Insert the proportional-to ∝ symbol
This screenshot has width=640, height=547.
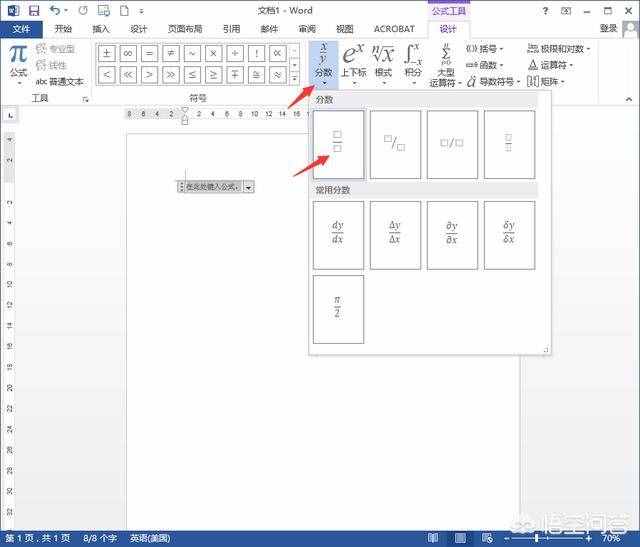click(x=277, y=53)
